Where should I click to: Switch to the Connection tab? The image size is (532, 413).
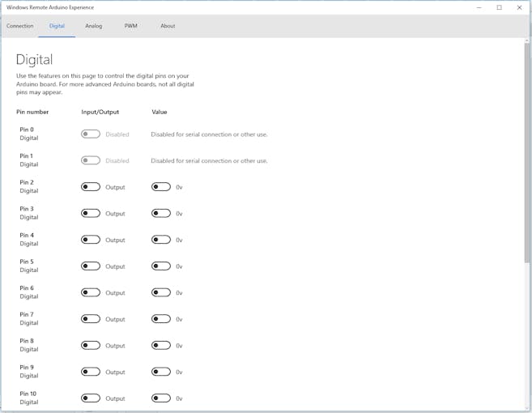[x=20, y=26]
